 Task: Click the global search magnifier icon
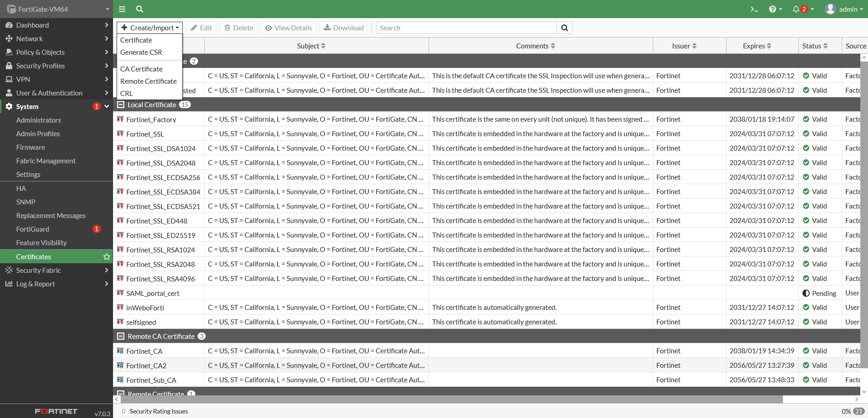139,9
